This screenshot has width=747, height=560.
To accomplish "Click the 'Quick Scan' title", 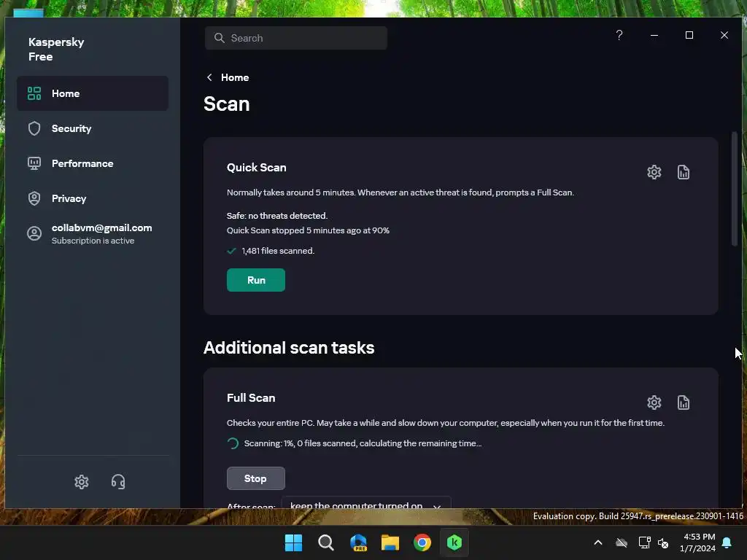I will click(x=256, y=168).
